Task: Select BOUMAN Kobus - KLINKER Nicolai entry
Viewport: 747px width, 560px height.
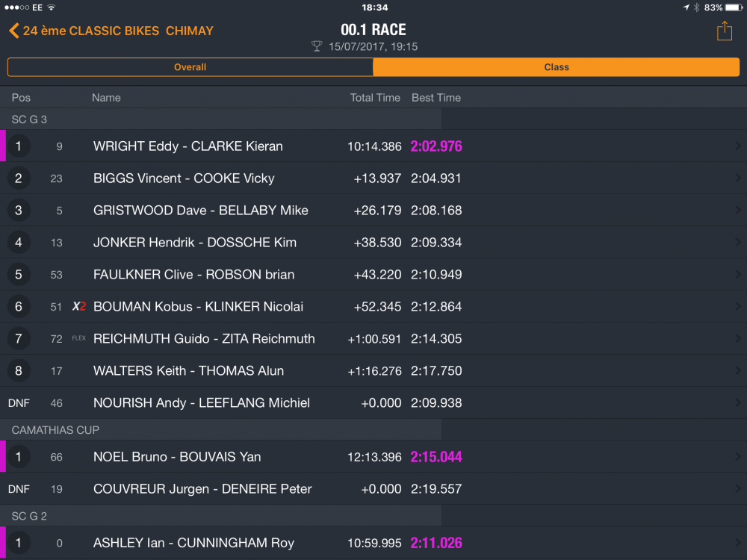Action: coord(373,306)
